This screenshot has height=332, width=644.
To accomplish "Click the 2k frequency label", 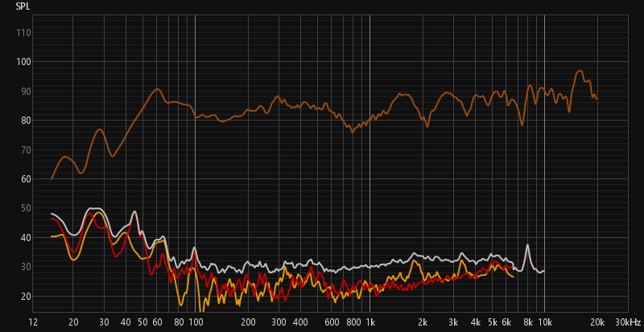I will (423, 322).
